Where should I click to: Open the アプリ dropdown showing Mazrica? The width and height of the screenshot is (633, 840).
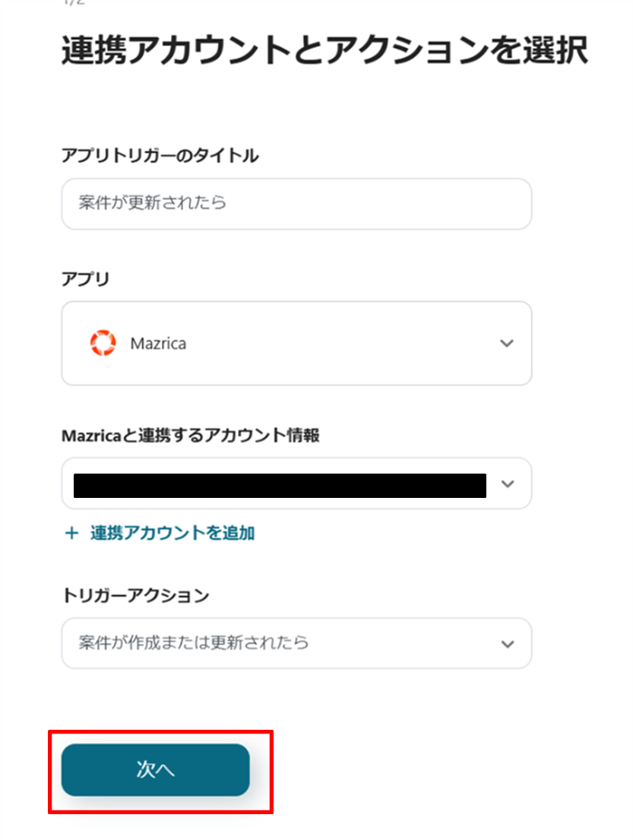[296, 344]
